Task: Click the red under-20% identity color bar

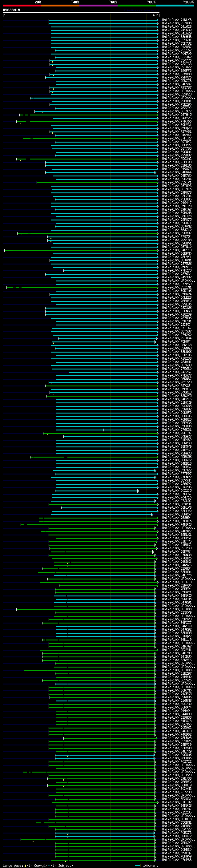Action: point(22,6)
